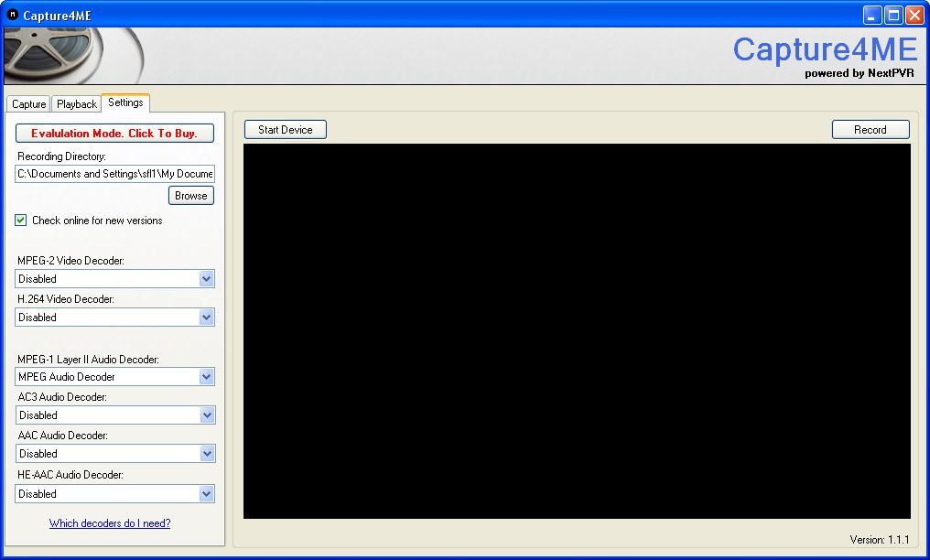Click the AC3 Audio Decoder label
Viewport: 930px width, 560px height.
tap(62, 397)
